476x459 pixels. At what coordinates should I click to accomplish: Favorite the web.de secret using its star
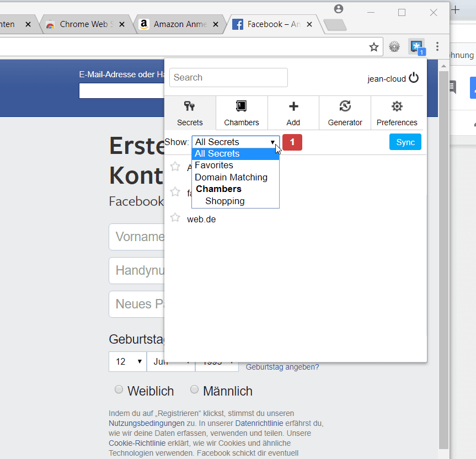175,218
